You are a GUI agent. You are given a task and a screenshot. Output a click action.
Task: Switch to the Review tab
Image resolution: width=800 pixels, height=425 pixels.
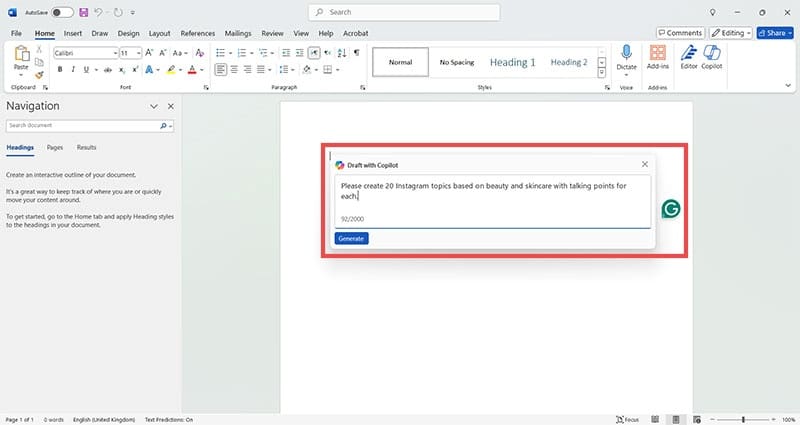(x=272, y=33)
